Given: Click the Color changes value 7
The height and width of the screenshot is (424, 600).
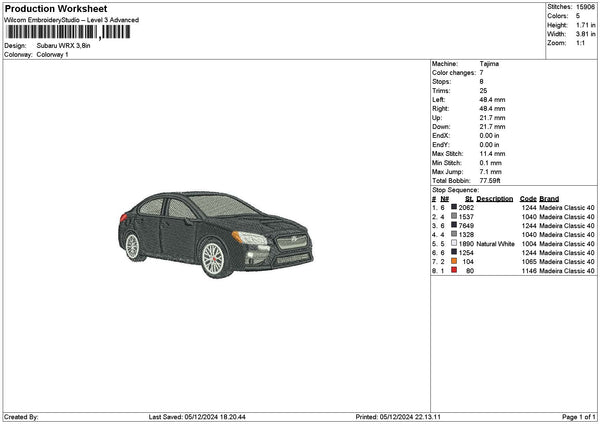Looking at the screenshot, I should click(x=481, y=73).
